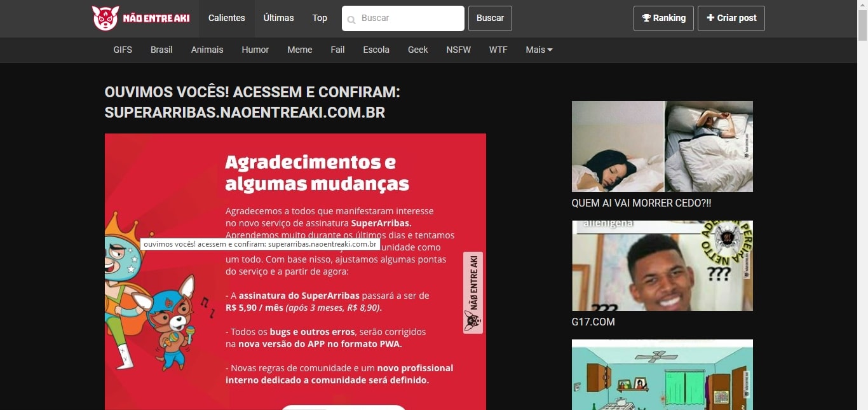Image resolution: width=868 pixels, height=410 pixels.
Task: Open the Escola category
Action: [x=376, y=50]
